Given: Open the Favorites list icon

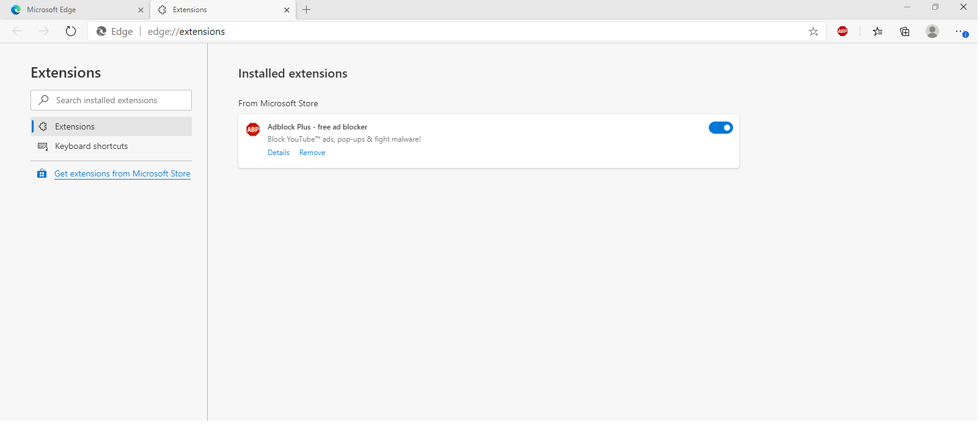Looking at the screenshot, I should pos(877,32).
